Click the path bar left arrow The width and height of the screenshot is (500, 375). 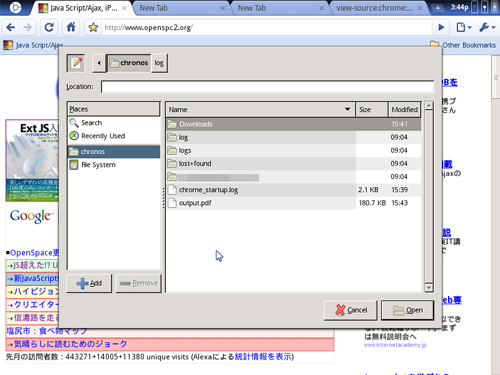[x=99, y=63]
